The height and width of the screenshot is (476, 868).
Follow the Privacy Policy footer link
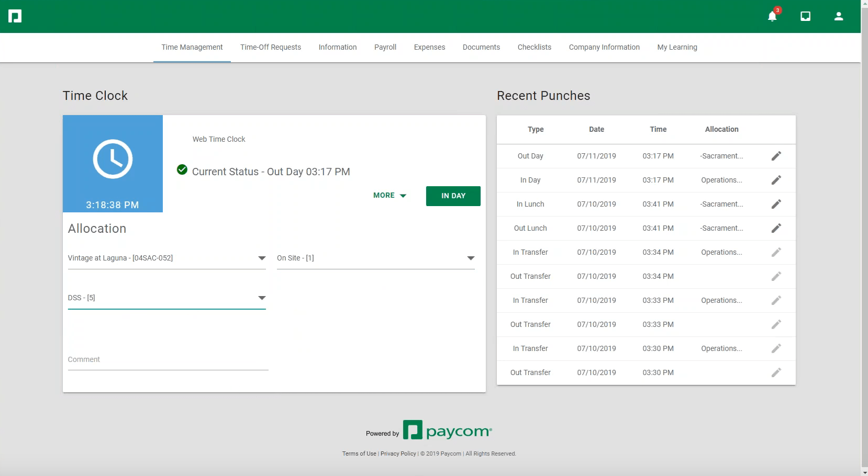(398, 454)
